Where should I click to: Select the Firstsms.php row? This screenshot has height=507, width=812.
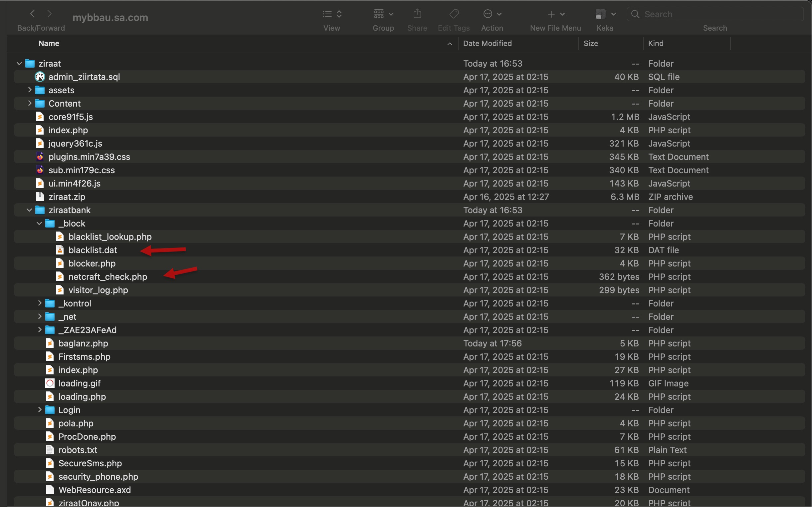point(409,356)
